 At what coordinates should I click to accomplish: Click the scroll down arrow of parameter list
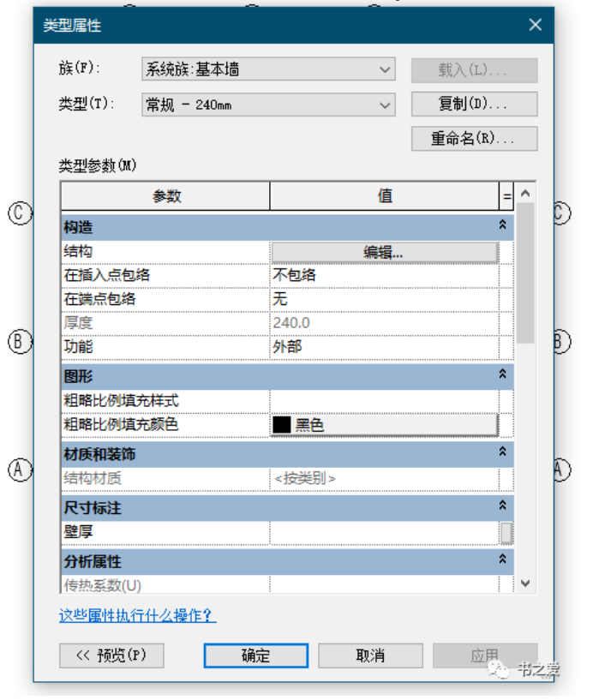(525, 583)
